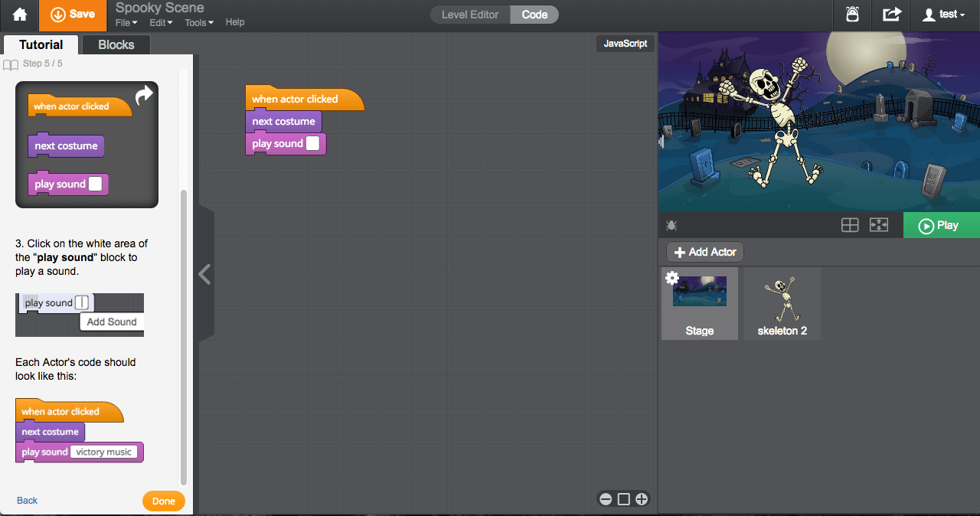Click the tutorial panel scrollbar
This screenshot has width=980, height=516.
tap(183, 337)
